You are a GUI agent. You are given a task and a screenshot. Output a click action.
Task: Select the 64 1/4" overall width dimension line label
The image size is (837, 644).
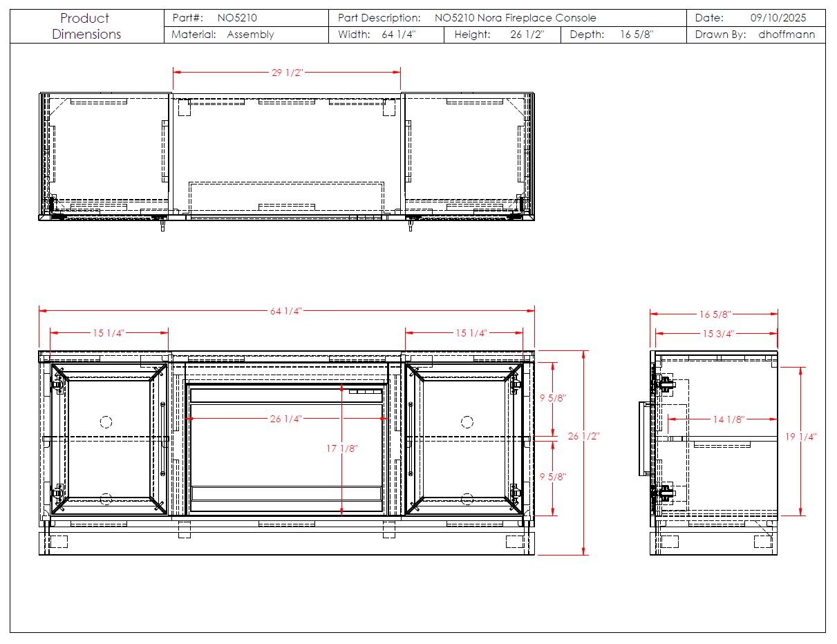coord(286,312)
